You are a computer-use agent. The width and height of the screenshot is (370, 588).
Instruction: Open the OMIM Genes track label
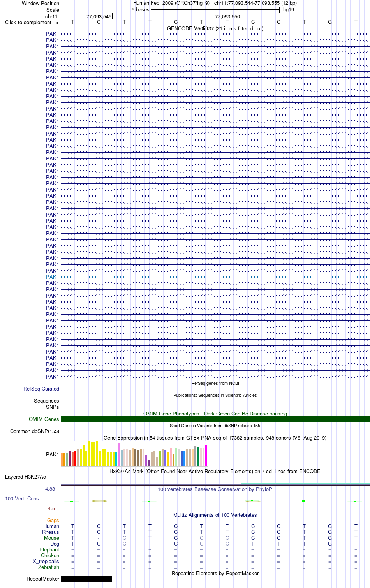click(44, 419)
